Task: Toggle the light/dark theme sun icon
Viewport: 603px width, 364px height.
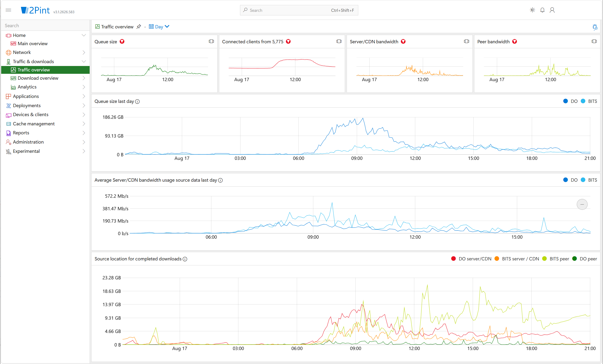Action: (532, 10)
